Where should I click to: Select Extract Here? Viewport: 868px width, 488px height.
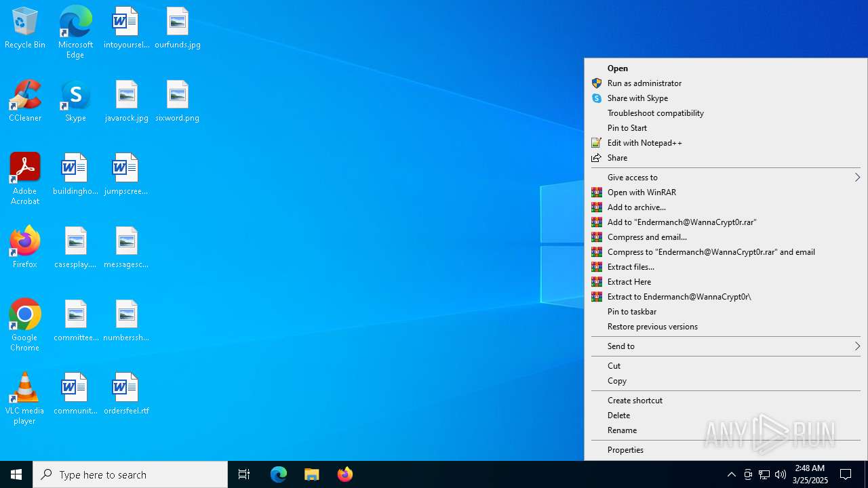point(726,282)
